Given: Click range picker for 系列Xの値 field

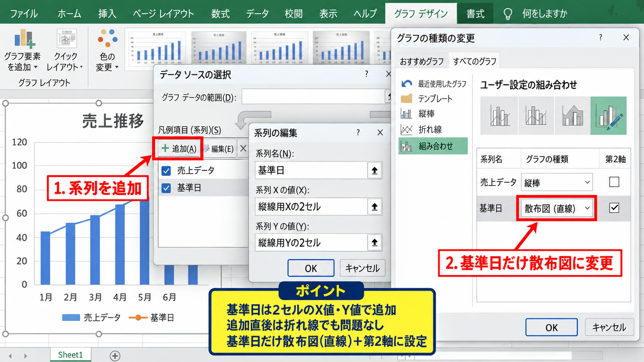Looking at the screenshot, I should [374, 207].
